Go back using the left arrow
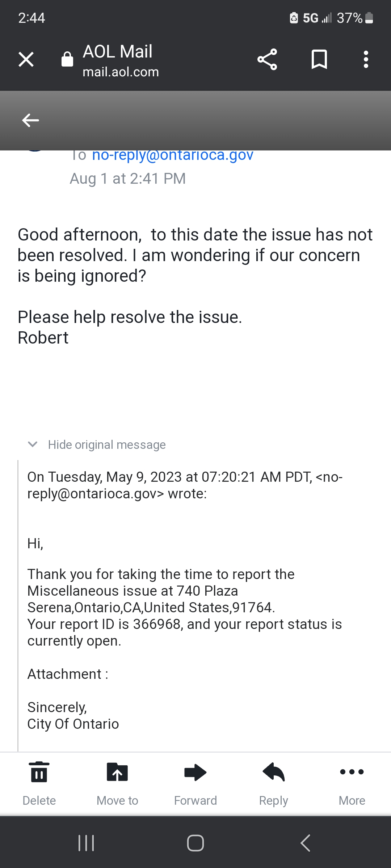This screenshot has height=868, width=391. tap(30, 120)
